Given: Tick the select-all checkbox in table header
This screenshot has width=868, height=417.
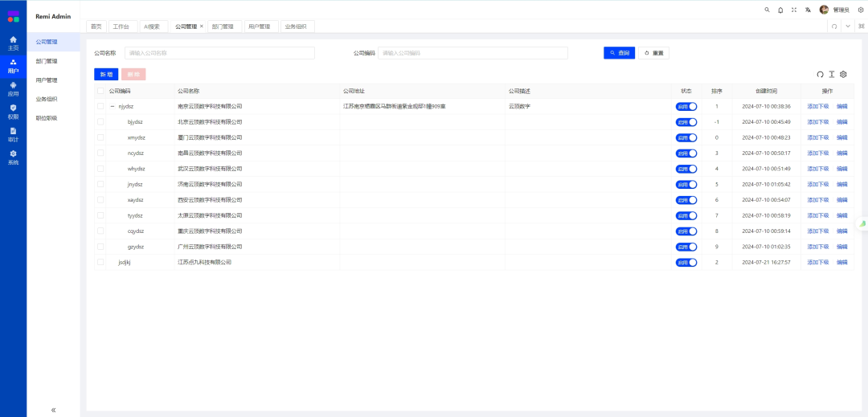Looking at the screenshot, I should pos(100,91).
